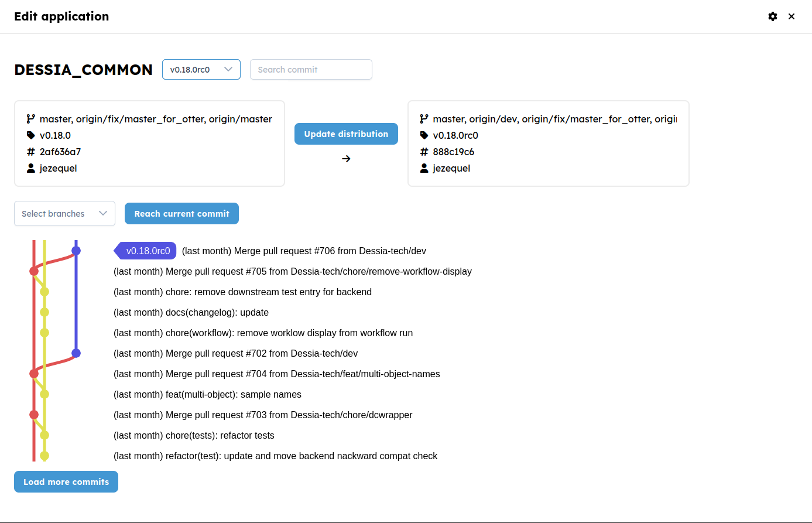Viewport: 812px width, 523px height.
Task: Select the v0.18.0rc0 purple tag label
Action: pos(145,251)
